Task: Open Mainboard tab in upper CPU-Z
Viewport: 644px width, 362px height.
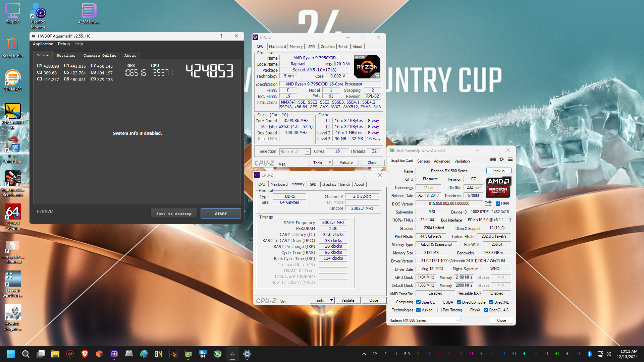Action: point(277,47)
